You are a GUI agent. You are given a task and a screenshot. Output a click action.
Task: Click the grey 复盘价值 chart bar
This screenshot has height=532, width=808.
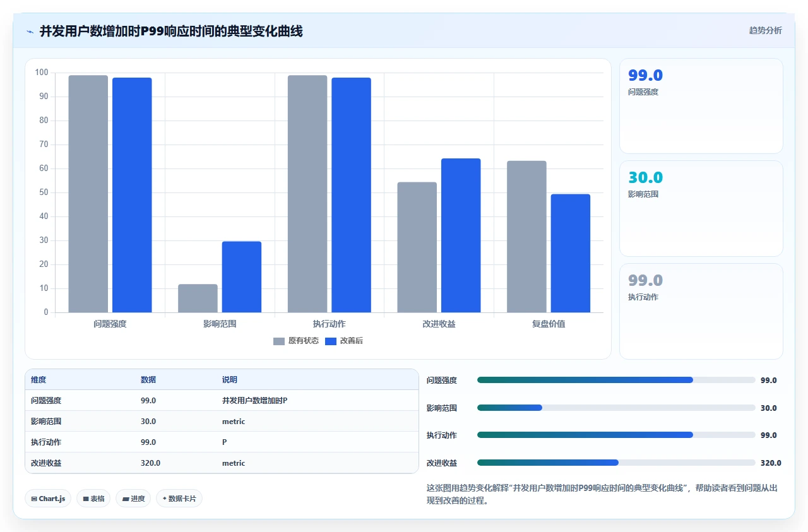pyautogui.click(x=526, y=237)
